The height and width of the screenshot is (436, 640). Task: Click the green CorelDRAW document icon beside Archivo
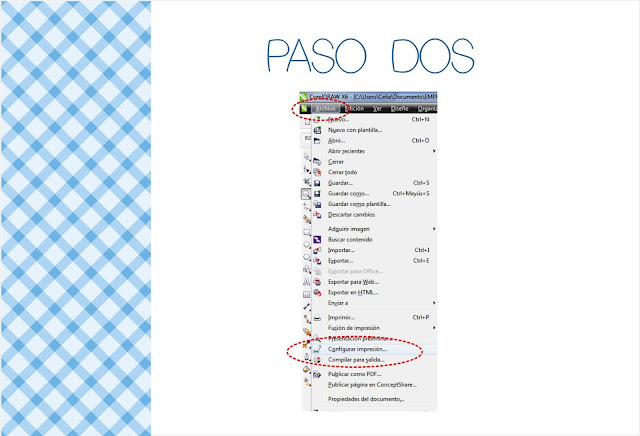[304, 109]
